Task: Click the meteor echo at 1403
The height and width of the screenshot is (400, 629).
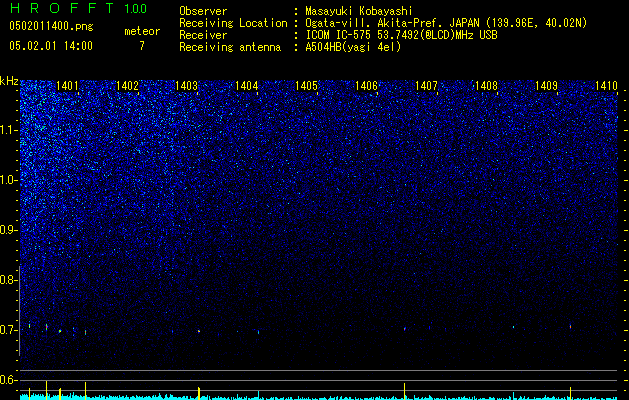Action: (199, 331)
